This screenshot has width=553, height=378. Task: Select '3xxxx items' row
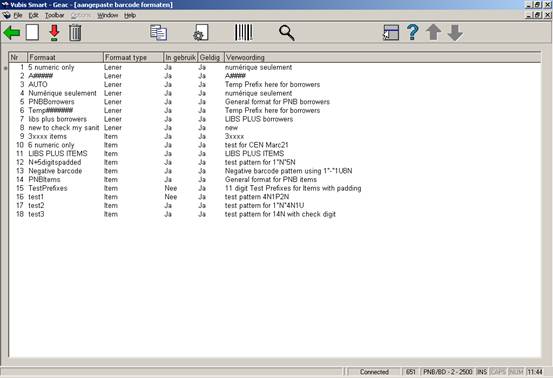coord(275,136)
